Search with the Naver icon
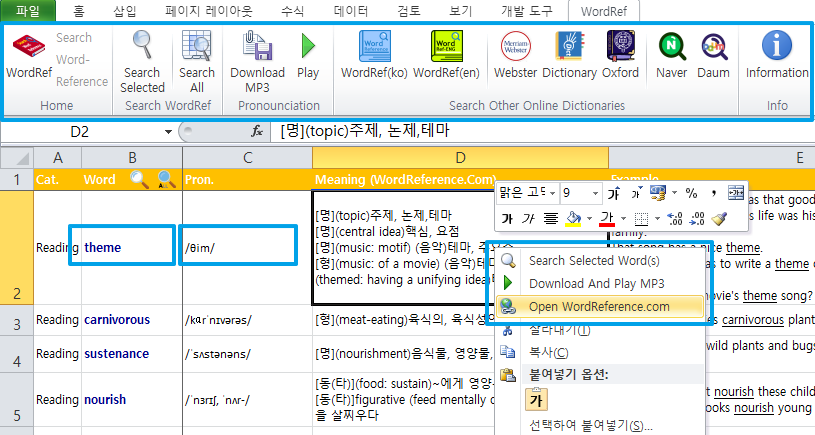The image size is (815, 435). (x=672, y=47)
